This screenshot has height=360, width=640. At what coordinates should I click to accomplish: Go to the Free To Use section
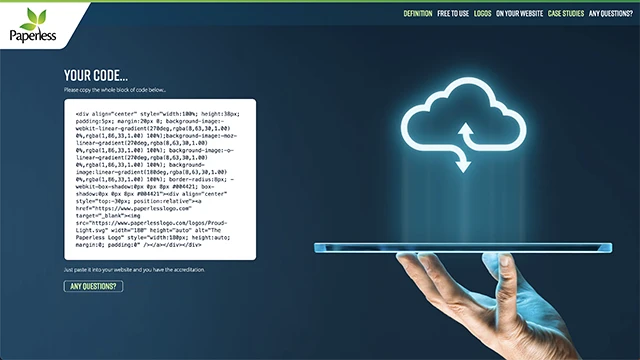(x=453, y=13)
